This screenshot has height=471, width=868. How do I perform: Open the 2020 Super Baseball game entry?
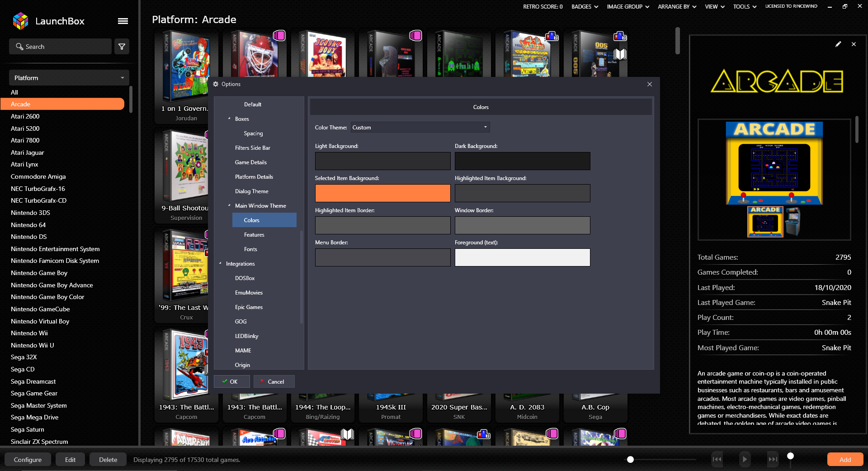click(459, 407)
